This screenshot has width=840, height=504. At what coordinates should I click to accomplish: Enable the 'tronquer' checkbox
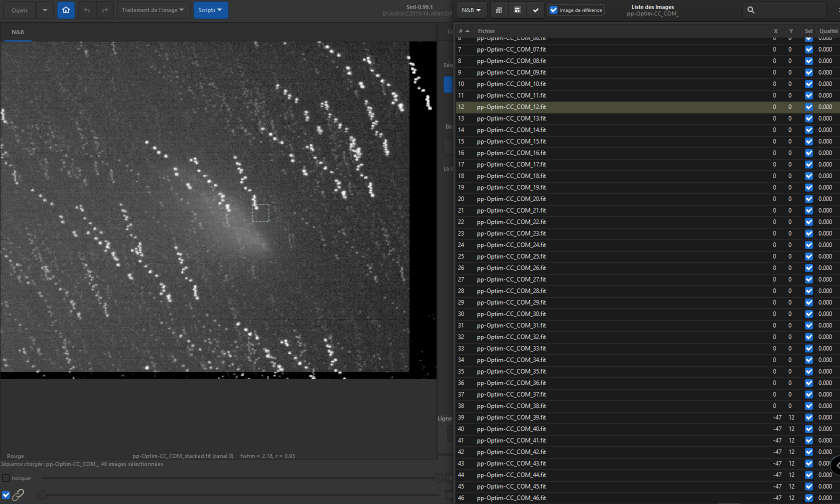pyautogui.click(x=6, y=478)
